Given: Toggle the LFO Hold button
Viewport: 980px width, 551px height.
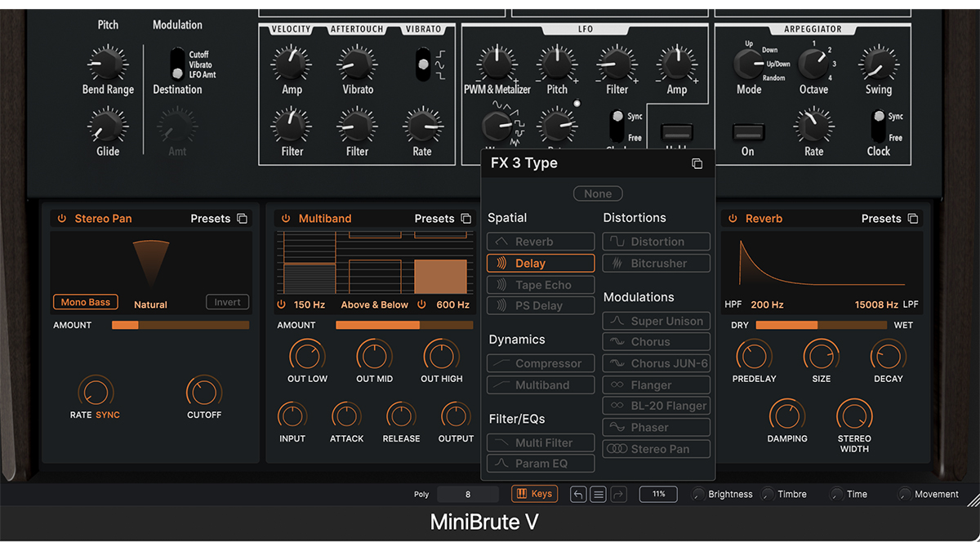Looking at the screenshot, I should 677,131.
